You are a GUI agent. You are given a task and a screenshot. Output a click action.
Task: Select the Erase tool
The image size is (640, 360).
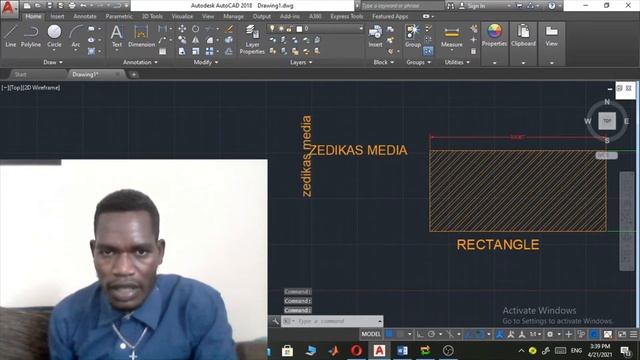[229, 29]
